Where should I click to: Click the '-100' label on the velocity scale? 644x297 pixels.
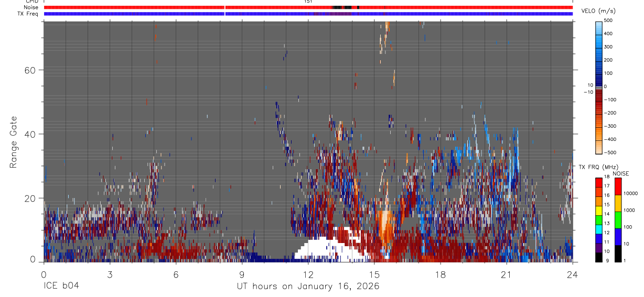(609, 100)
